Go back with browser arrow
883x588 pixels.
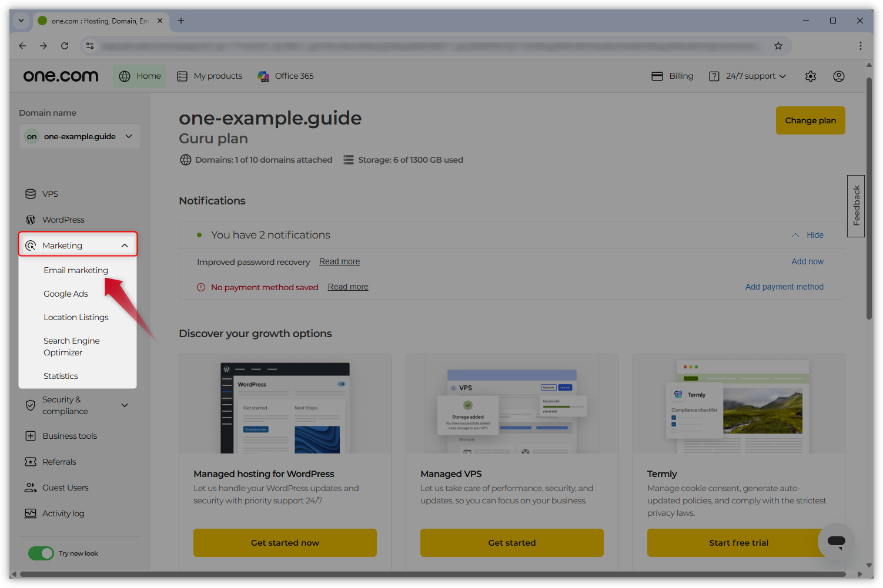22,46
